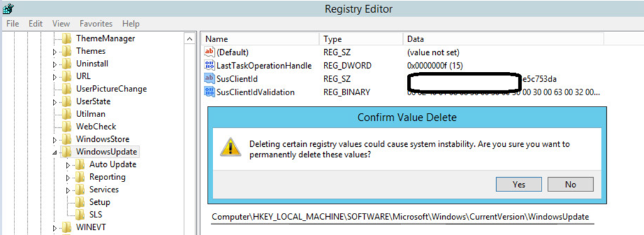The height and width of the screenshot is (235, 644).
Task: Click the URL folder icon
Action: pyautogui.click(x=67, y=77)
